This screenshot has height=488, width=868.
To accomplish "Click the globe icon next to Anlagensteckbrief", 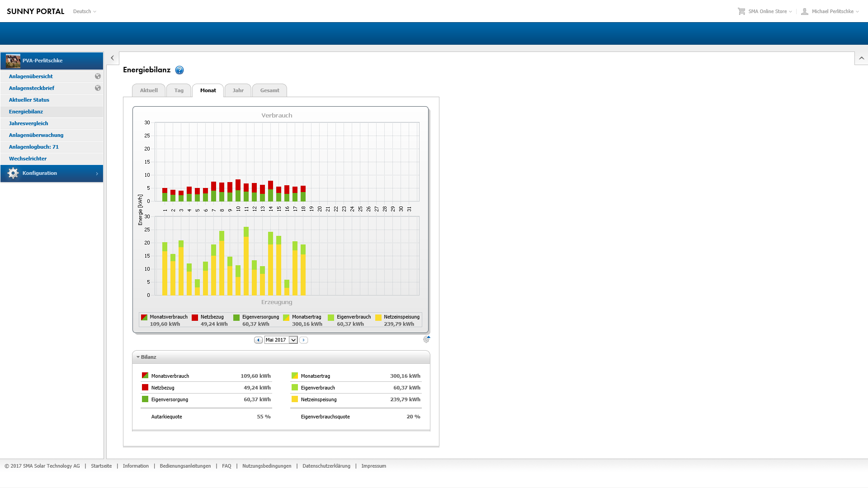I will click(x=98, y=88).
